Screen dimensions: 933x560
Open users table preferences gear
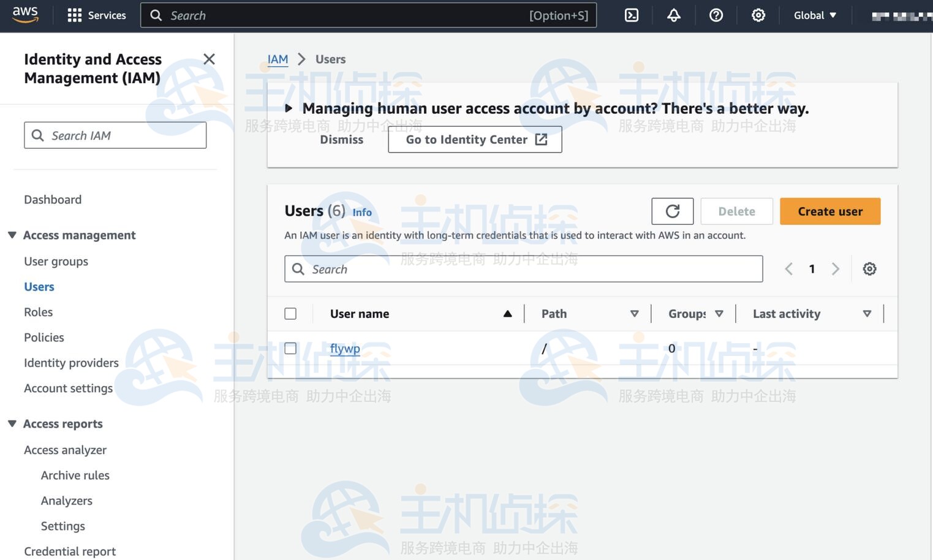[x=869, y=269]
